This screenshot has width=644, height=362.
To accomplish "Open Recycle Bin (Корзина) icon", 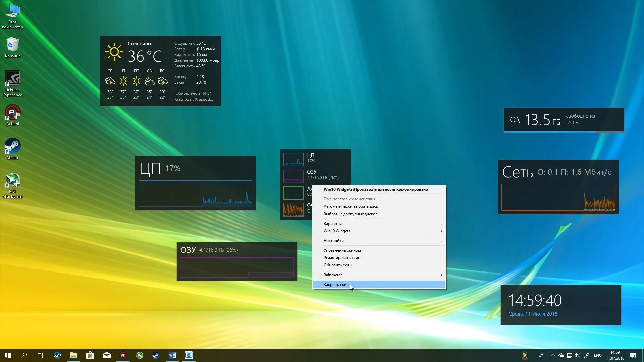I will click(x=12, y=45).
